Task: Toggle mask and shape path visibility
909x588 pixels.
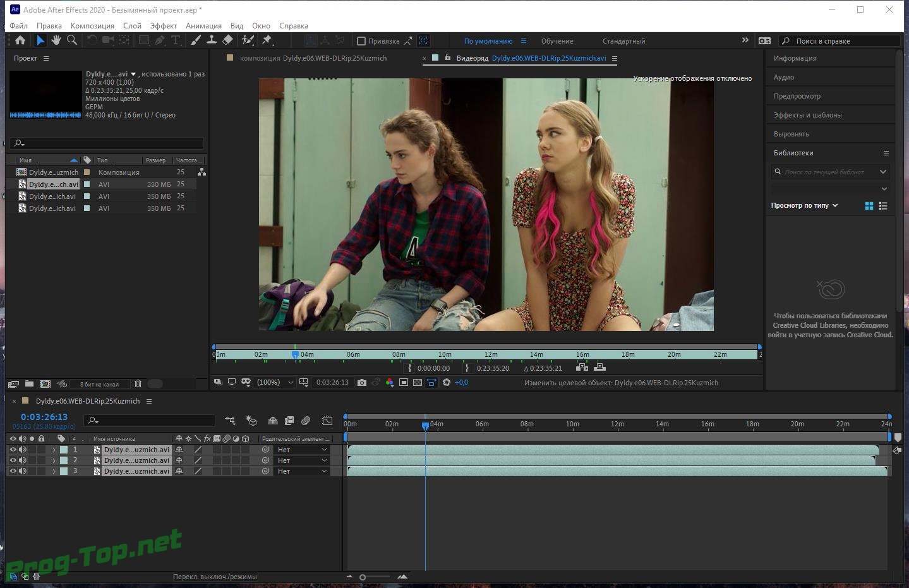Action: [246, 382]
